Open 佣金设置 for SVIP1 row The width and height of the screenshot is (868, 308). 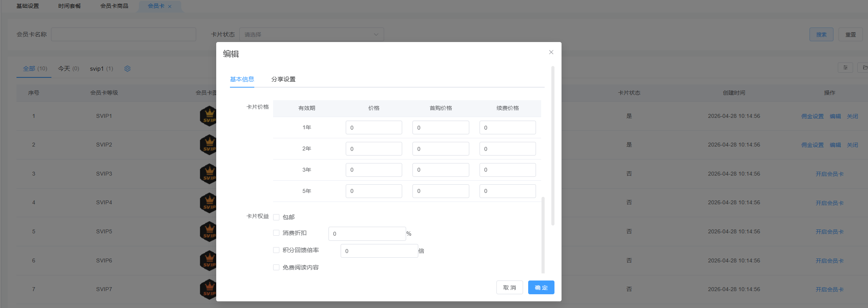pyautogui.click(x=812, y=116)
